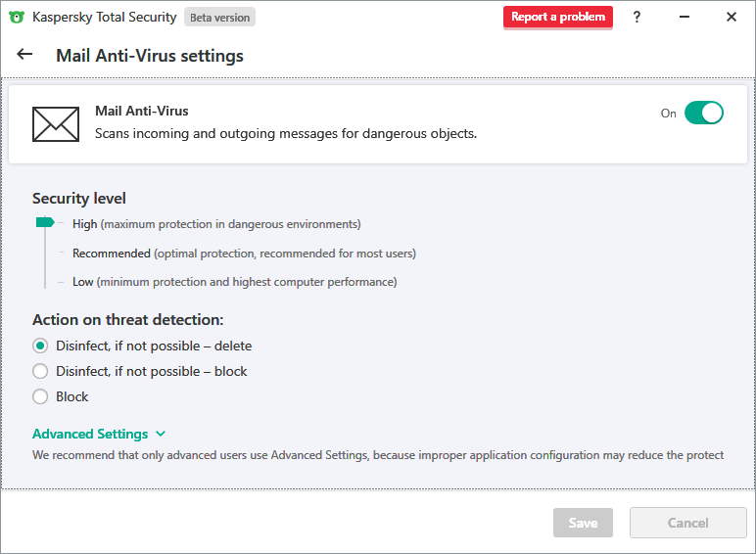Select Disinfect, if not possible – block

(x=40, y=371)
